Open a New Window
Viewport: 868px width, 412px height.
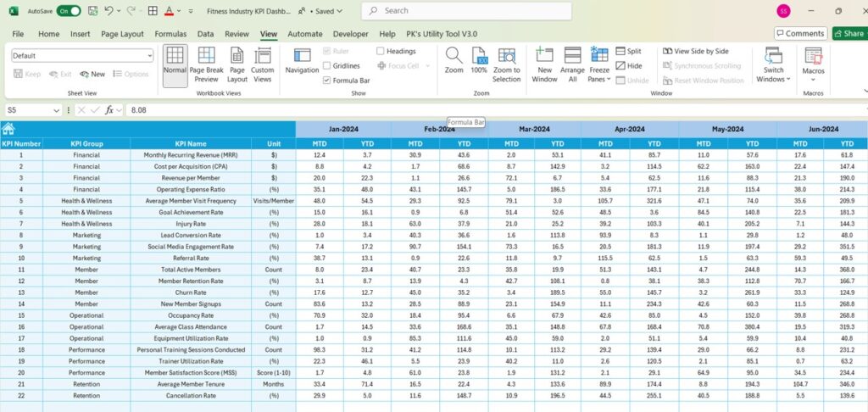tap(545, 65)
